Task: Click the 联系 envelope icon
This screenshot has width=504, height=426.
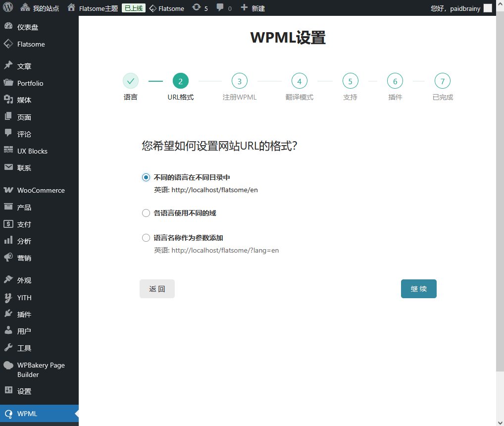Action: (8, 167)
